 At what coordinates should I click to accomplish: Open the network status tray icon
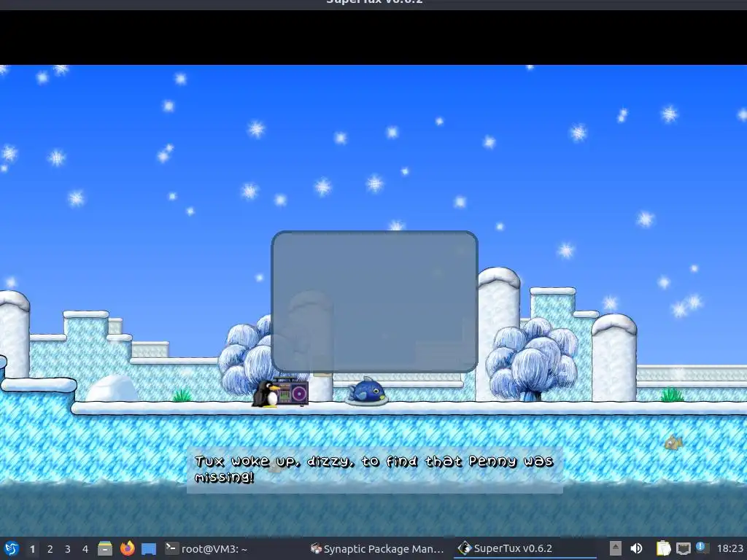click(683, 548)
